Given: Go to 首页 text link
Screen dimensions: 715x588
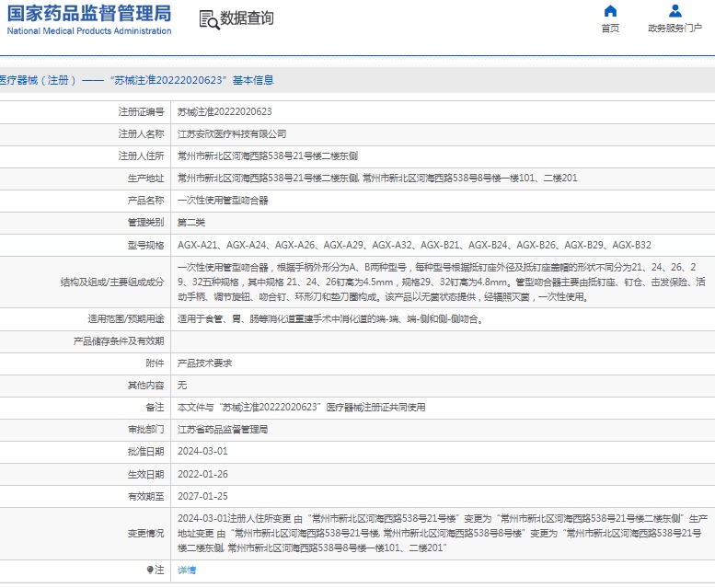Looking at the screenshot, I should (610, 29).
